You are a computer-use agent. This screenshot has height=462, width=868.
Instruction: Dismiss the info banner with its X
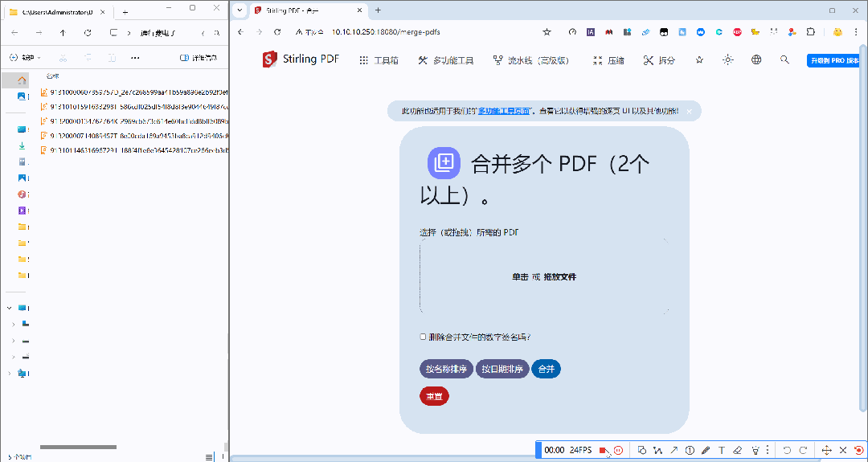click(690, 111)
